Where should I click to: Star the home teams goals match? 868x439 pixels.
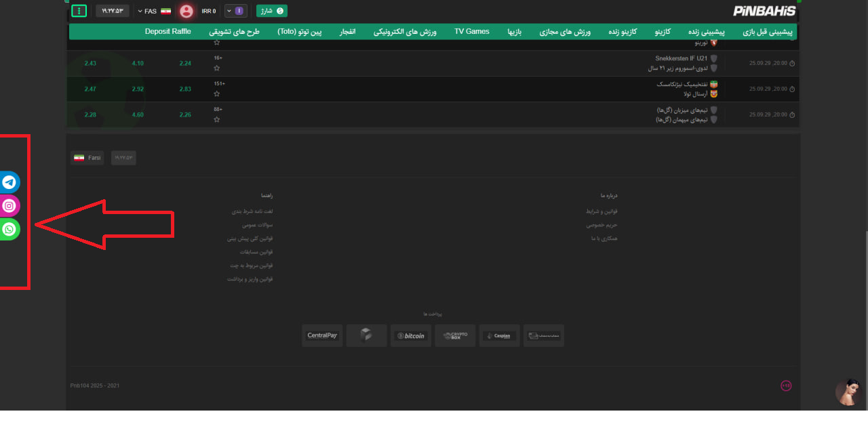tap(217, 120)
